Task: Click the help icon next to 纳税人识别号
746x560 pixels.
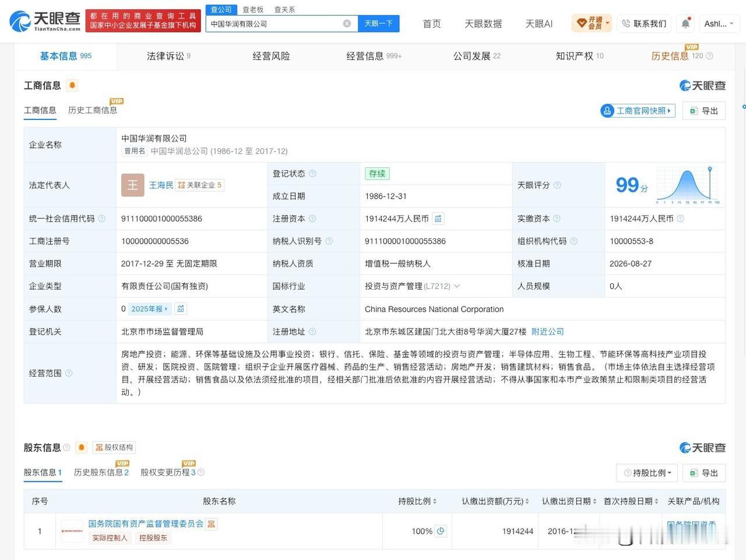Action: 329,241
